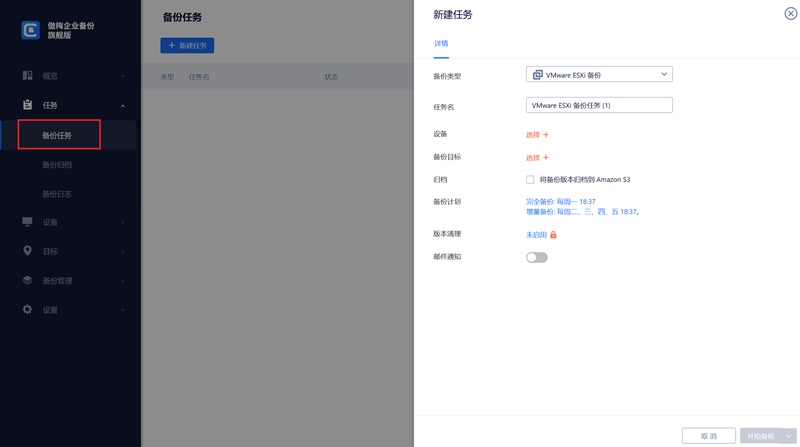The image size is (800, 447).
Task: Open the 完全备份 每周一 18:37 schedule link
Action: click(561, 202)
